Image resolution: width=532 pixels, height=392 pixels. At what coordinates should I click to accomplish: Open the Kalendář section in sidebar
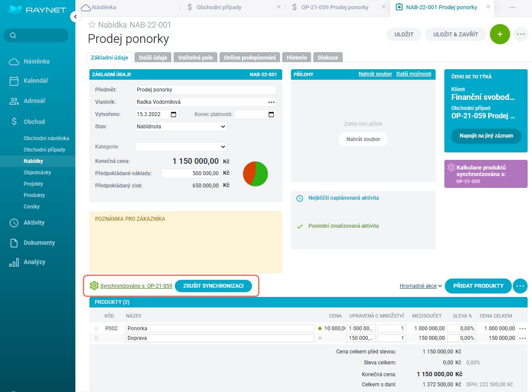coord(35,81)
